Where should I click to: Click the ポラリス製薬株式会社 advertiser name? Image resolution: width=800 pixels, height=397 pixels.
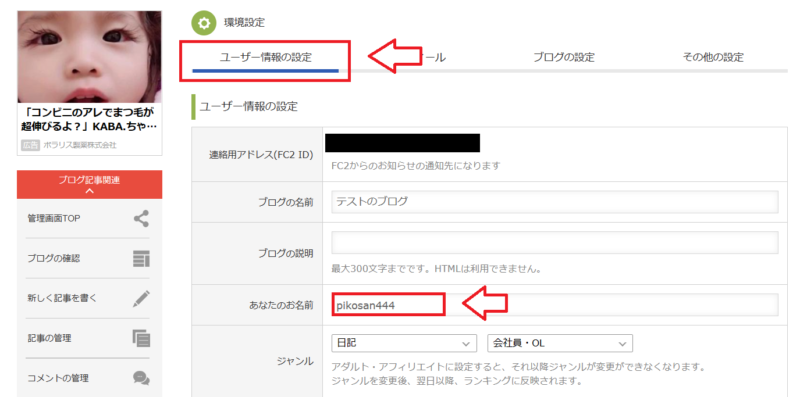80,145
